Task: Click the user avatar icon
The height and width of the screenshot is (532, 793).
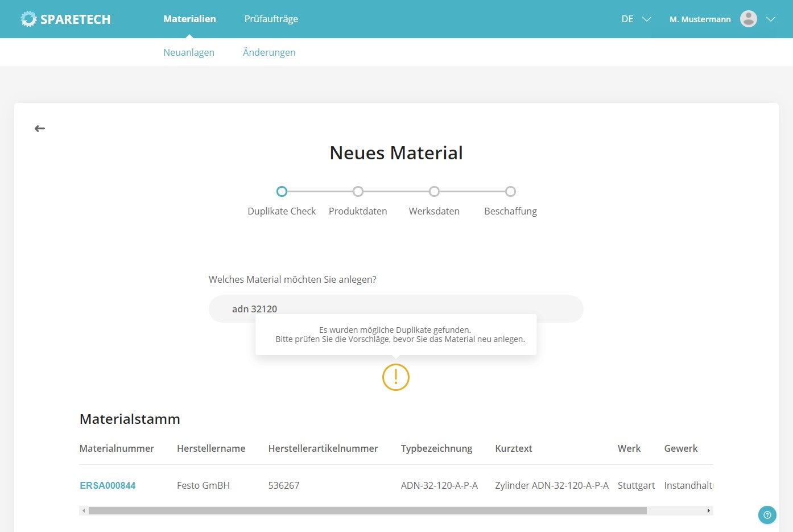Action: click(748, 19)
